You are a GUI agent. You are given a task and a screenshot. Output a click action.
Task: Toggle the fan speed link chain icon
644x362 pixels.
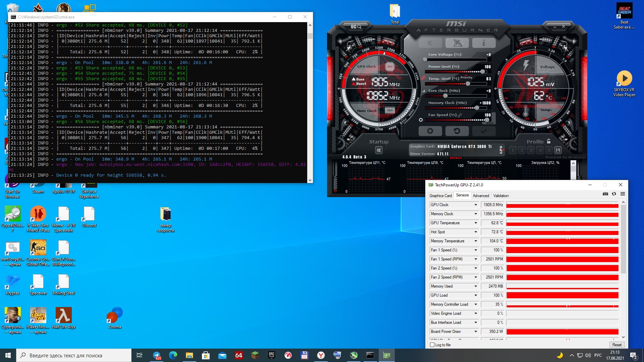click(460, 115)
